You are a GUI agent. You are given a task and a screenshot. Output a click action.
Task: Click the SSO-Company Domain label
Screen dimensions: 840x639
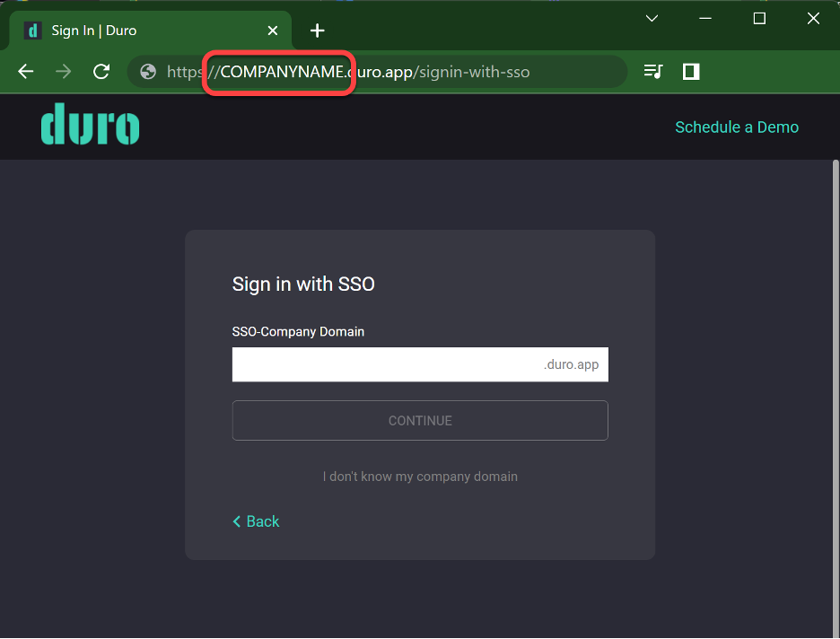point(298,331)
